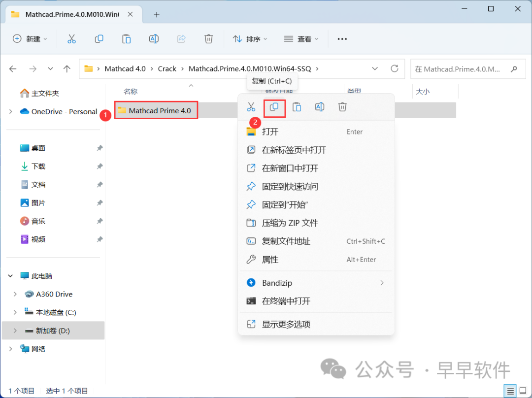532x398 pixels.
Task: Select the Mathcad Prime 4.0 folder
Action: (x=156, y=111)
